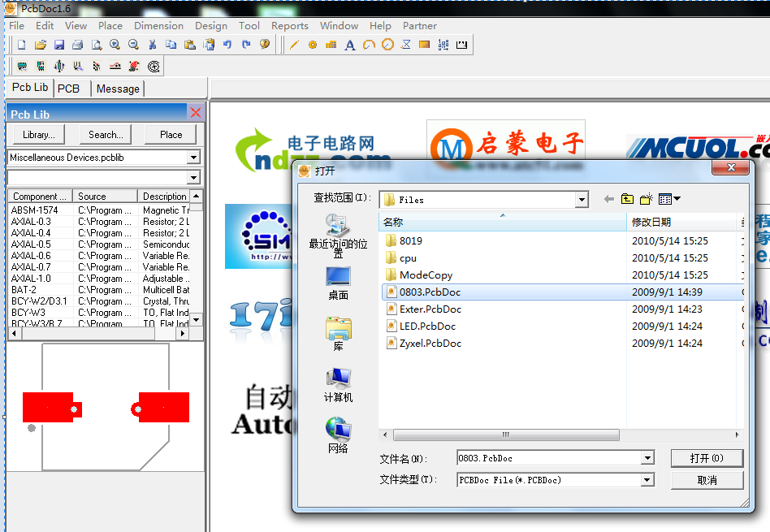Click the scissors Cut icon
The height and width of the screenshot is (532, 770).
click(152, 45)
